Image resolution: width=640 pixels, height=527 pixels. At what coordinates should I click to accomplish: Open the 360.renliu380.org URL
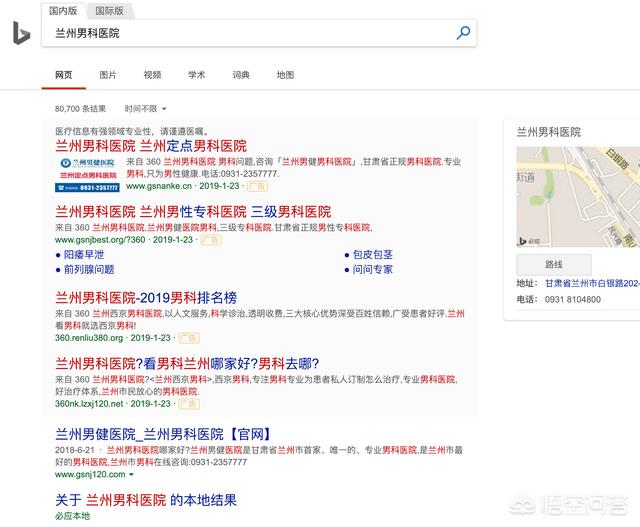click(x=89, y=338)
